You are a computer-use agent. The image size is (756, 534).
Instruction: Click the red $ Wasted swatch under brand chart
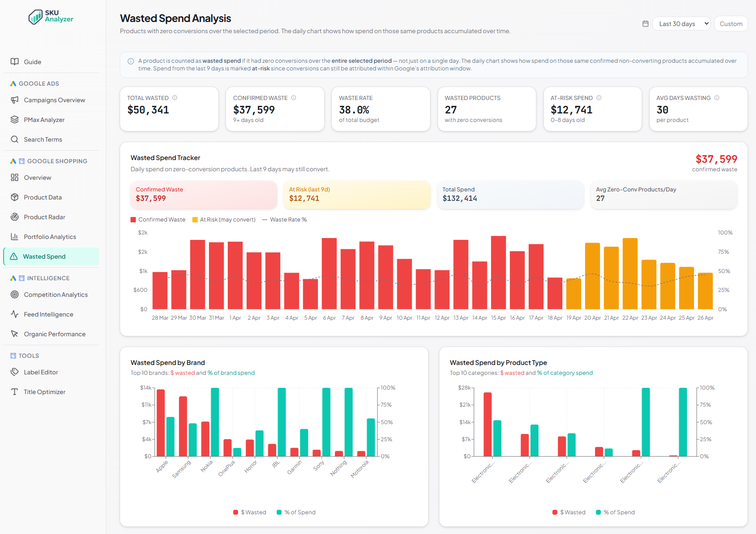tap(235, 512)
